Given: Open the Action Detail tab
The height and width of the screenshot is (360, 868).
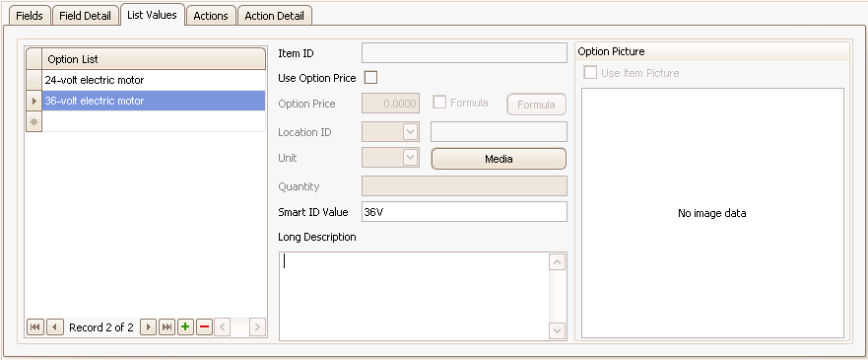Looking at the screenshot, I should [275, 16].
